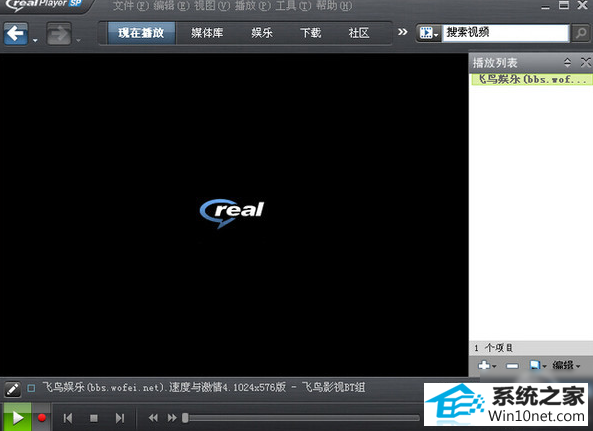
Task: Click the greyed forward arrow button
Action: (59, 34)
